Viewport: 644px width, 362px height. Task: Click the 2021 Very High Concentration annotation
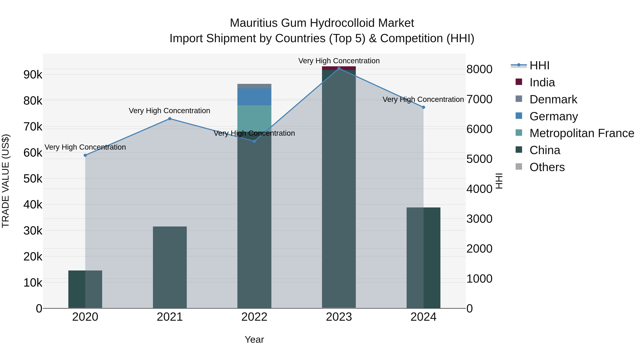coord(170,111)
